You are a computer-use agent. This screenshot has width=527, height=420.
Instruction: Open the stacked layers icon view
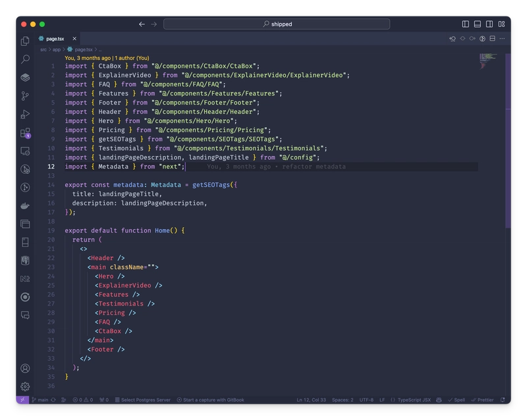(25, 78)
